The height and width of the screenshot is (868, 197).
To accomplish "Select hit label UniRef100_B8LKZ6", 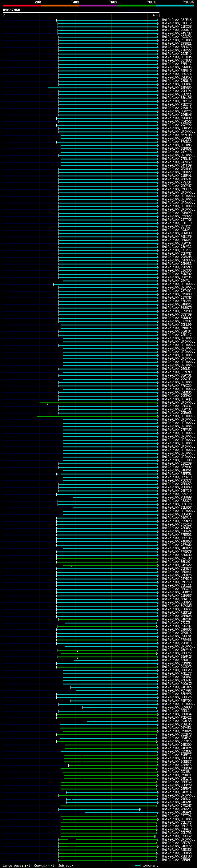I will (176, 47).
